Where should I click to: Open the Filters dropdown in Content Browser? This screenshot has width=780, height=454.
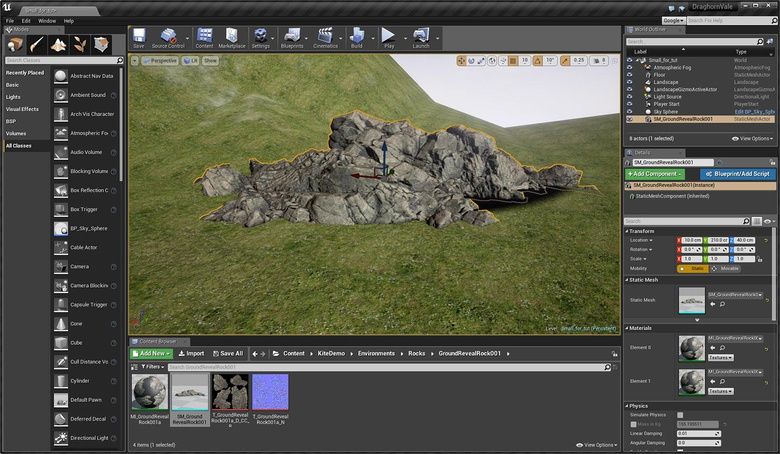coord(153,367)
